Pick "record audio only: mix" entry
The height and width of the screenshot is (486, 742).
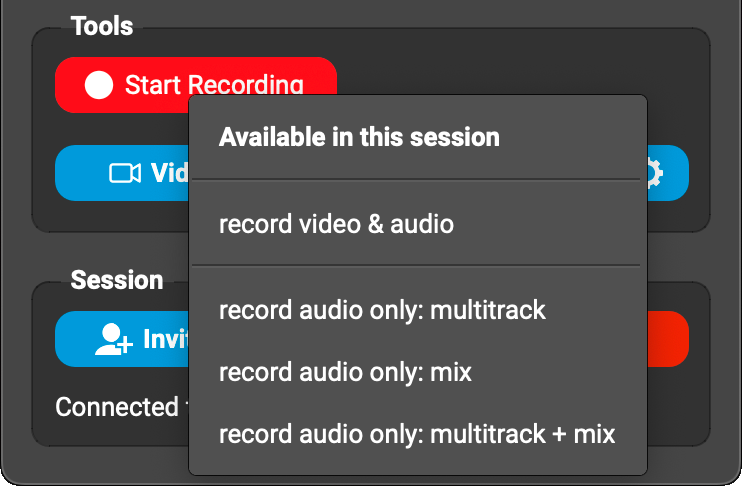pyautogui.click(x=345, y=372)
